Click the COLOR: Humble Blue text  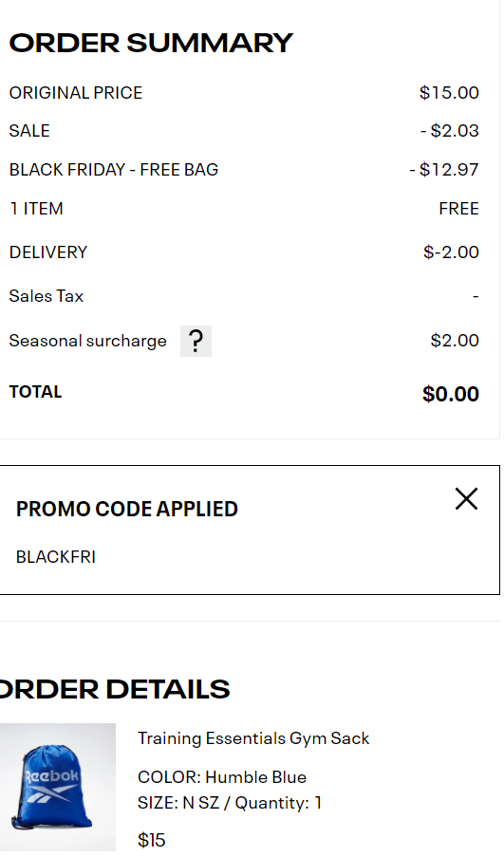[222, 777]
